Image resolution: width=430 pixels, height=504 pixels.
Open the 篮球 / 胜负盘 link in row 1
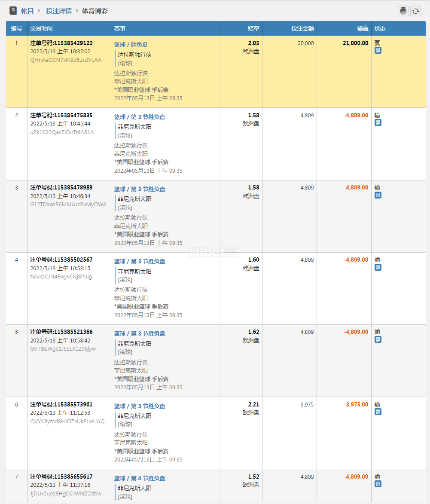(131, 45)
